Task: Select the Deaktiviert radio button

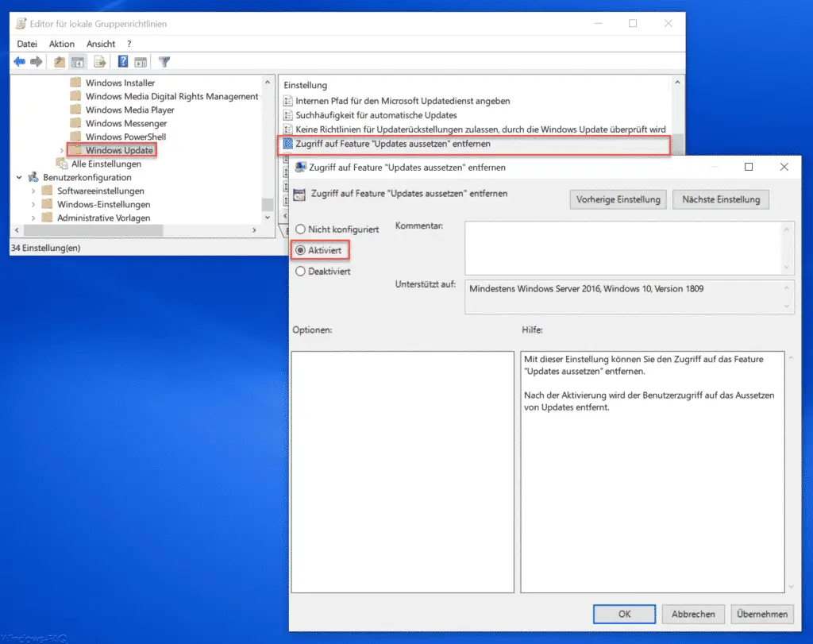Action: (x=300, y=272)
